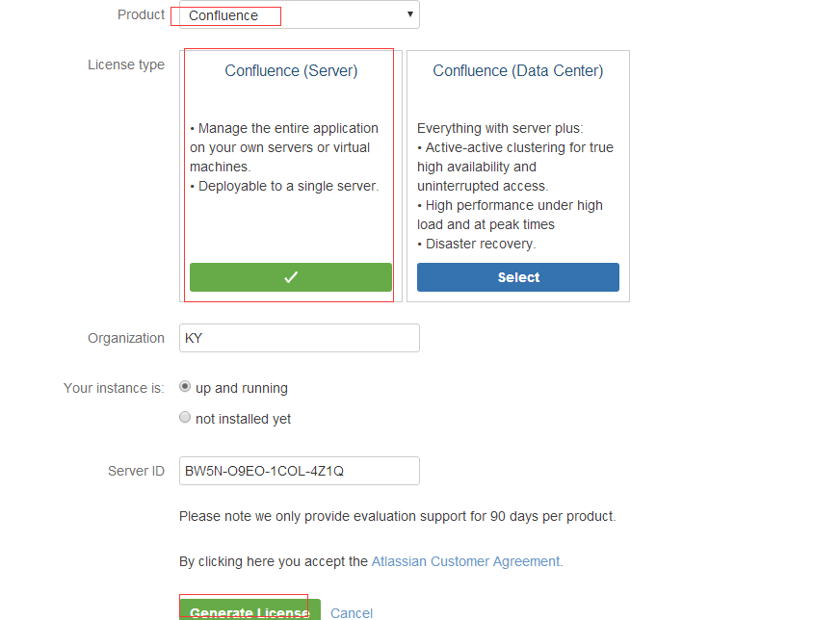
Task: Select the 'up and running' radio button
Action: tap(185, 387)
